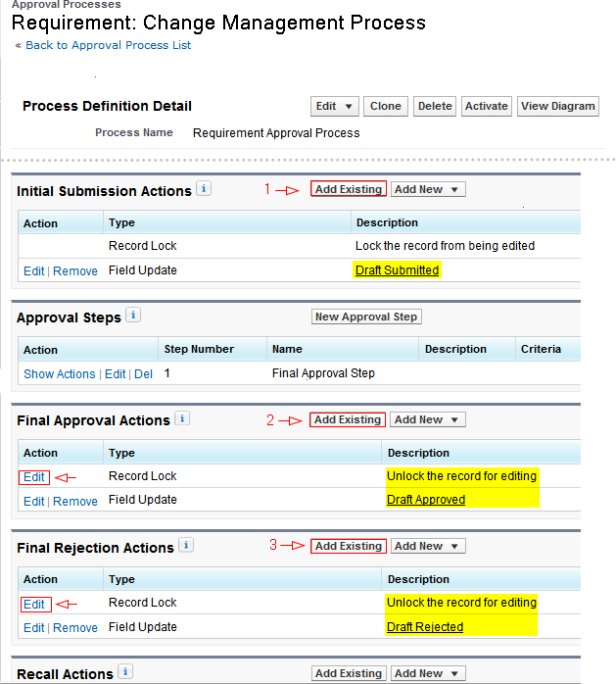Click Show Actions for Final Approval Step
This screenshot has height=684, width=616.
tap(60, 374)
